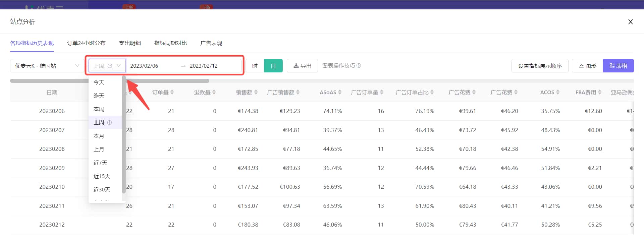The image size is (644, 242).
Task: Sort by 销售额 column sort icon
Action: (x=256, y=92)
